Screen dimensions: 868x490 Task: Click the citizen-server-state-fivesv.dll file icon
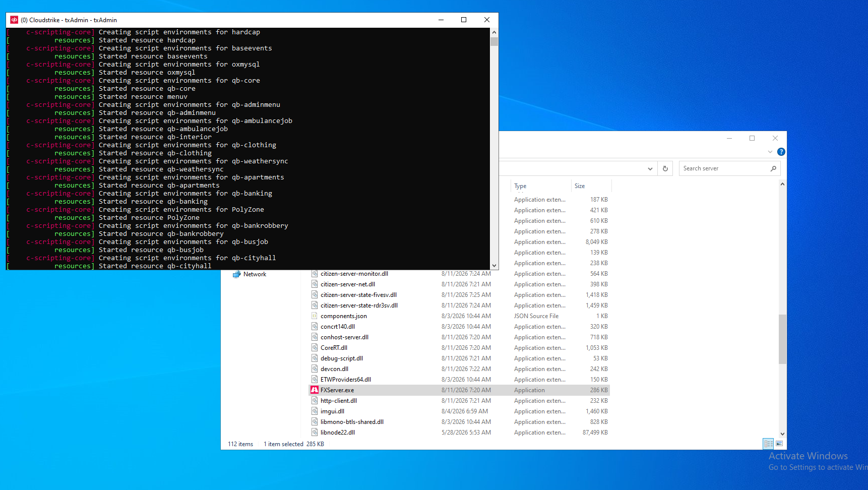point(315,295)
